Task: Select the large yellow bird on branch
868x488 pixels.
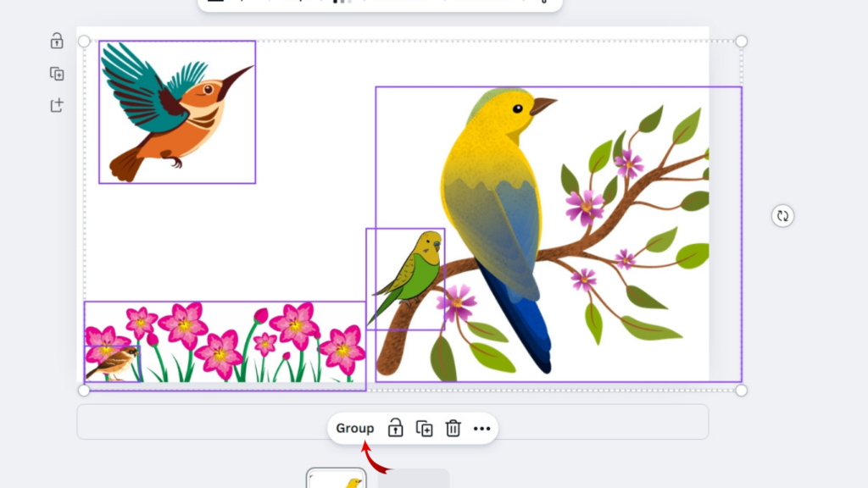Action: coord(500,195)
